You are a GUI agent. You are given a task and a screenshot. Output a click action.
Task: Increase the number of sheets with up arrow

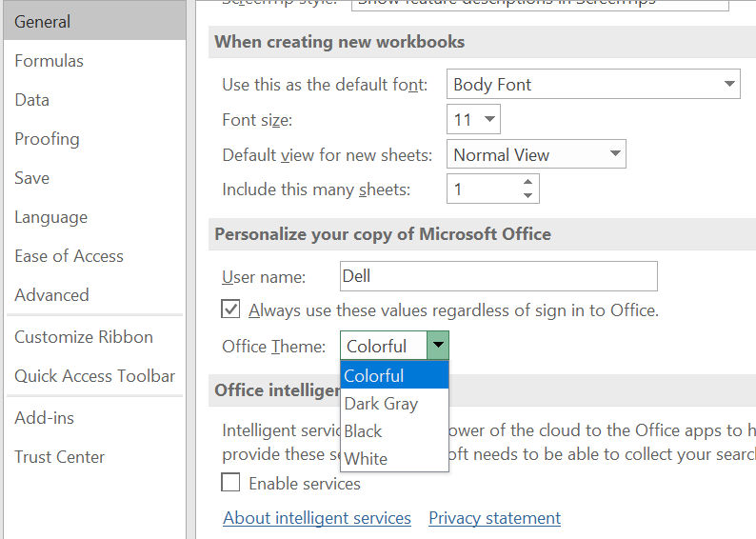(528, 181)
